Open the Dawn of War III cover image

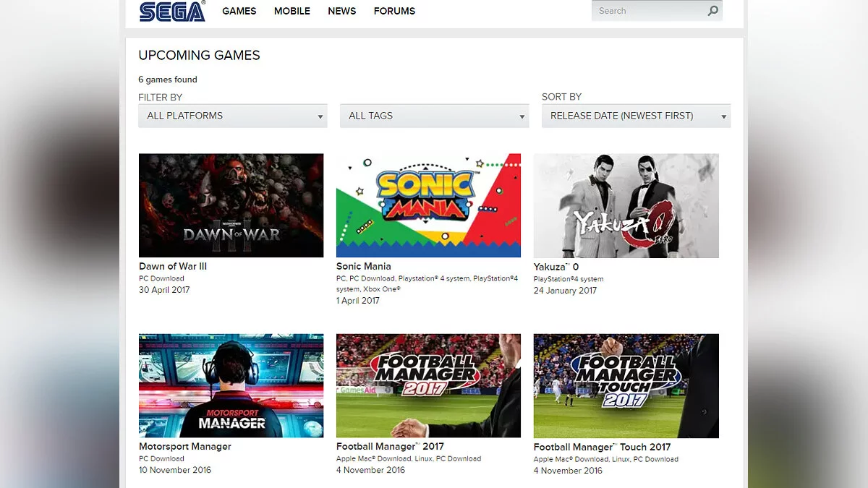[231, 205]
